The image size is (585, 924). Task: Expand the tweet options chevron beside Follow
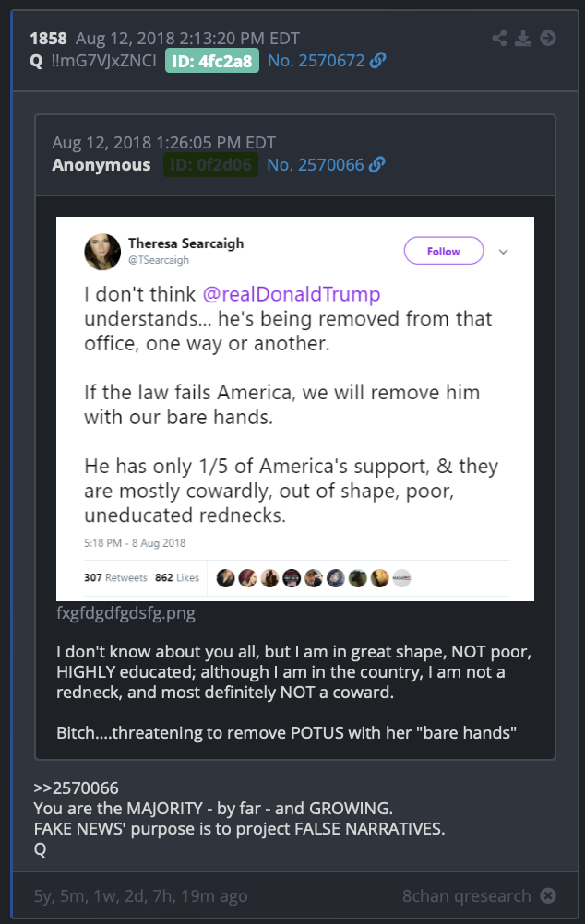(x=503, y=252)
